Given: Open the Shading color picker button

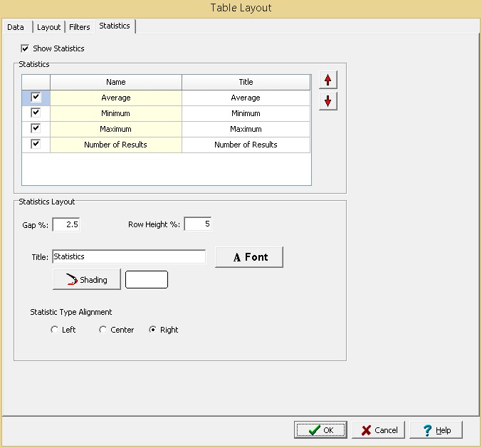Looking at the screenshot, I should [87, 280].
